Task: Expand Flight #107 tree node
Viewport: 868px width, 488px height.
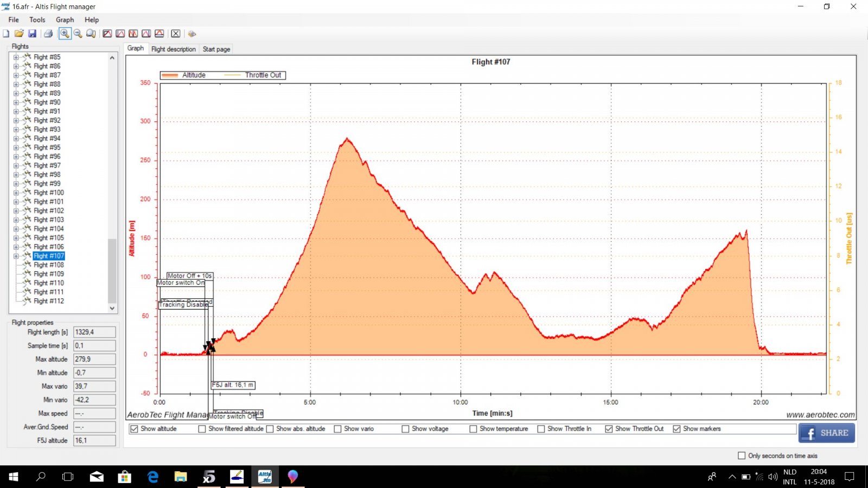Action: [x=16, y=256]
